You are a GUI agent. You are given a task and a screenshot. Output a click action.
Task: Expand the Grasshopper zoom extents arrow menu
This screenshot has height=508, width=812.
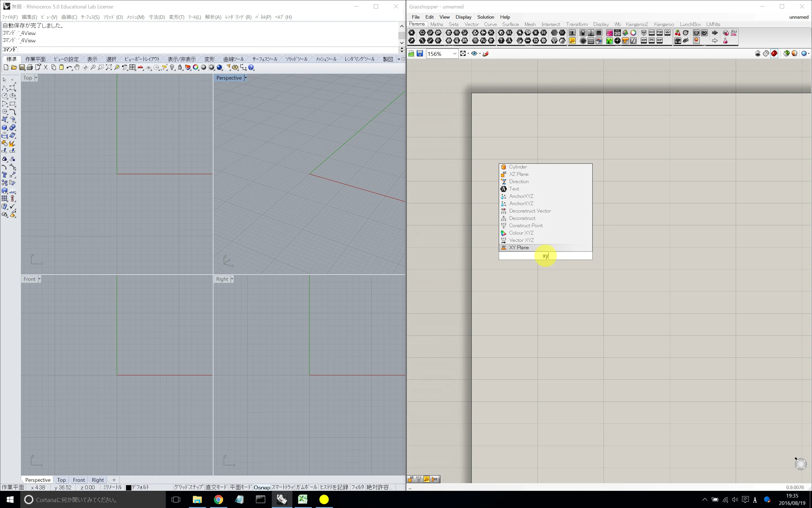468,54
